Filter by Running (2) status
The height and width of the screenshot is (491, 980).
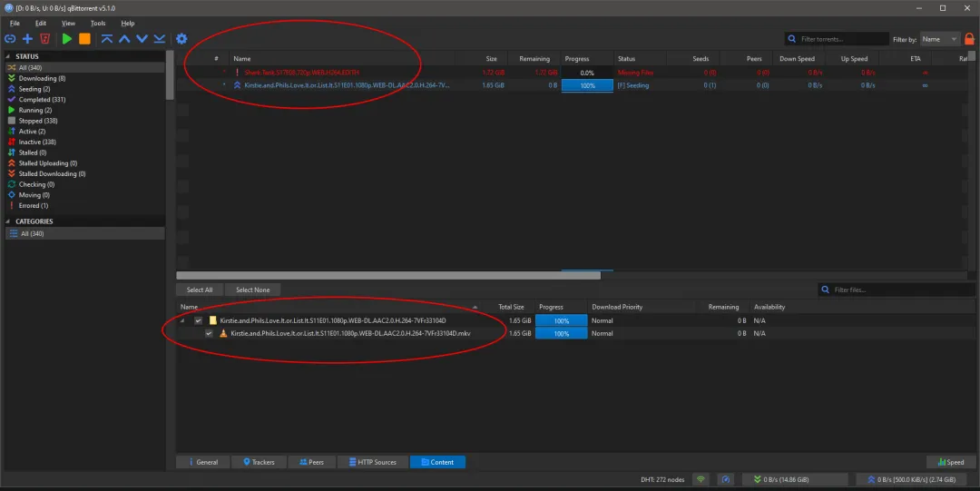pos(35,110)
